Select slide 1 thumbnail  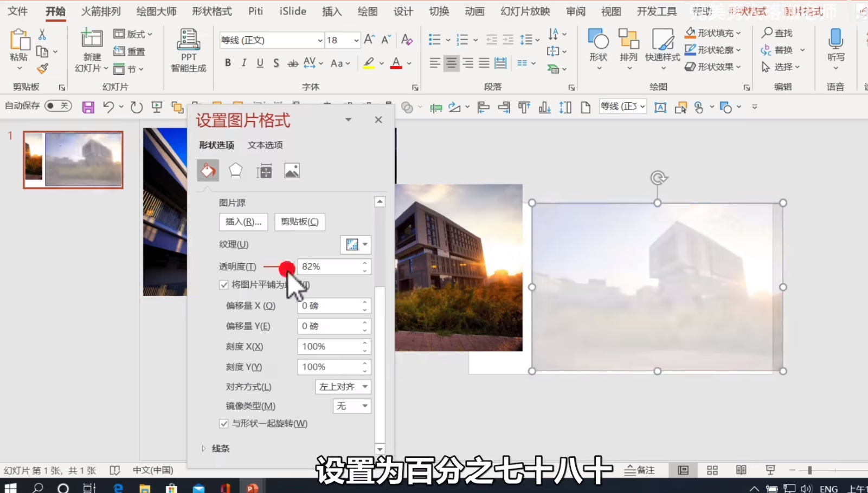73,160
